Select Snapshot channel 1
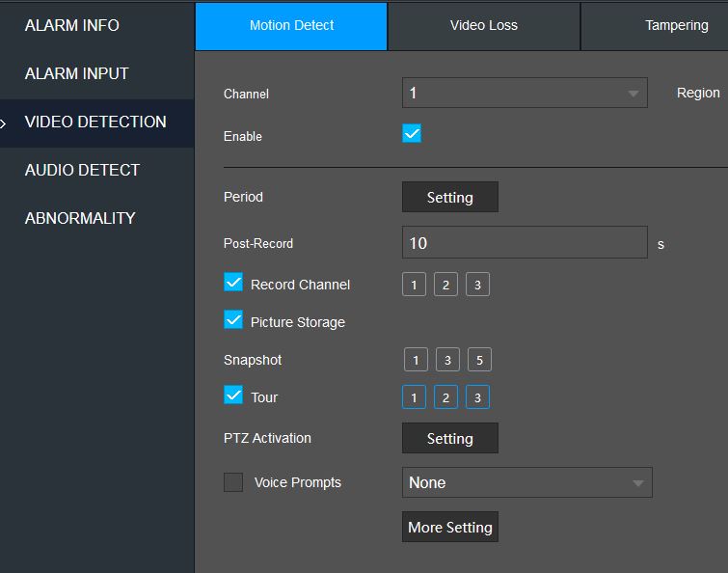Screen dimensions: 728x573 416,360
